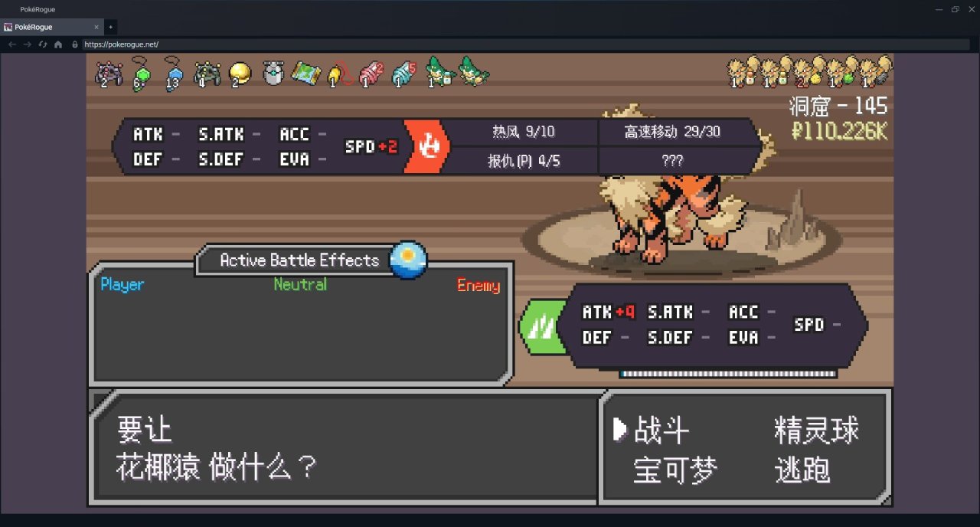Select the red lure item icon

371,74
